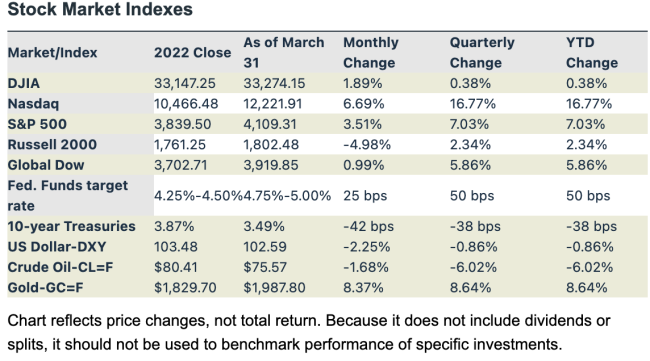Click the Gold price $1,987.80

tap(274, 287)
